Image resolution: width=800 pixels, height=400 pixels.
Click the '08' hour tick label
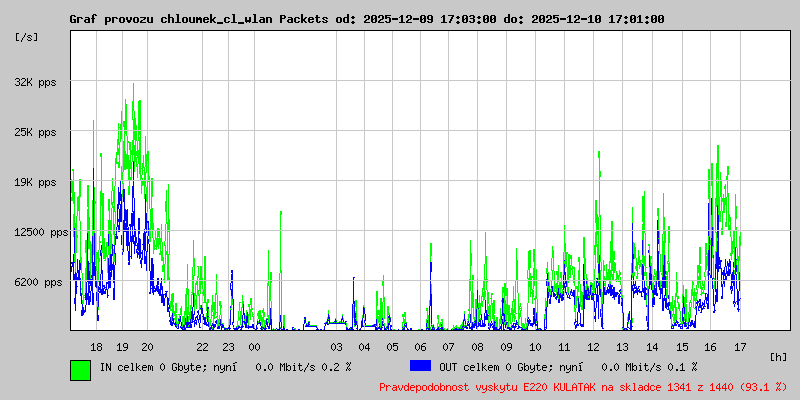click(478, 347)
